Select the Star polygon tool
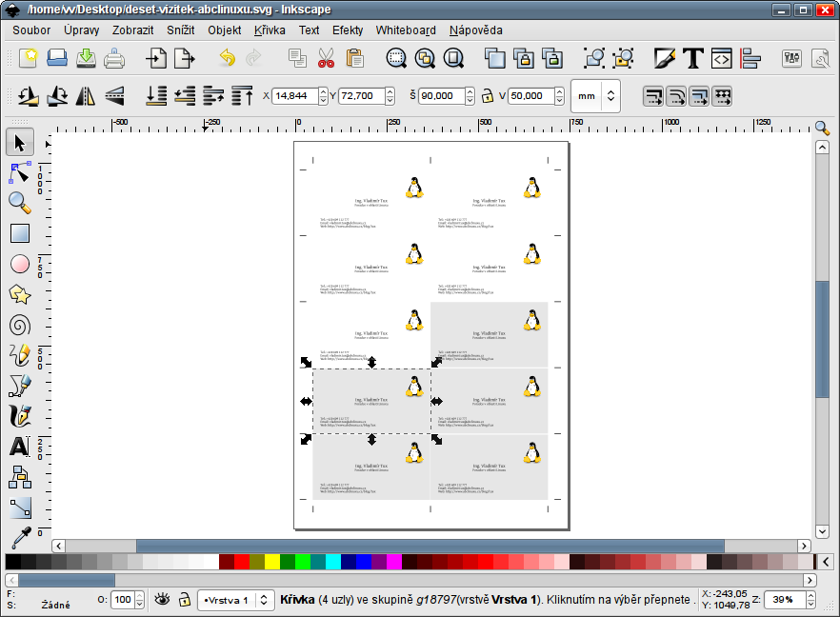Image resolution: width=840 pixels, height=617 pixels. pos(20,294)
